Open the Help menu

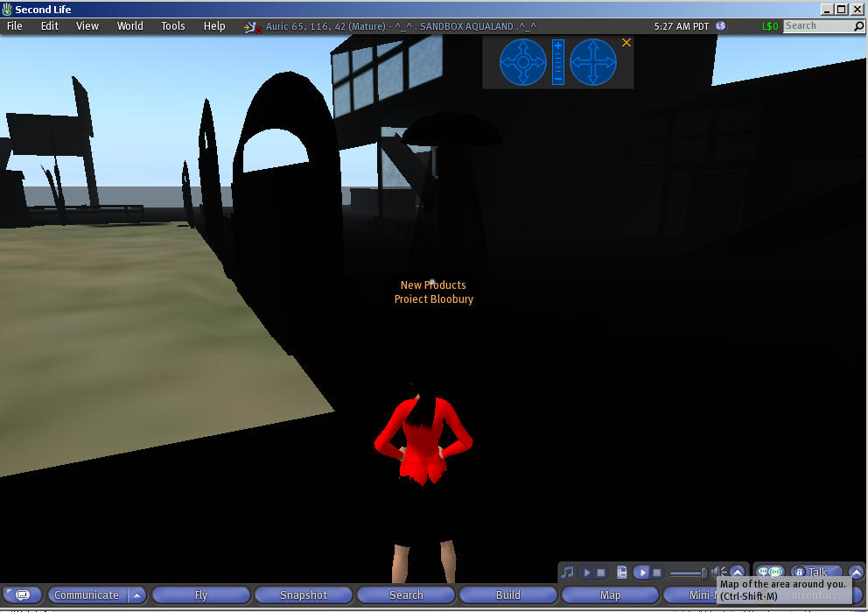[x=214, y=26]
